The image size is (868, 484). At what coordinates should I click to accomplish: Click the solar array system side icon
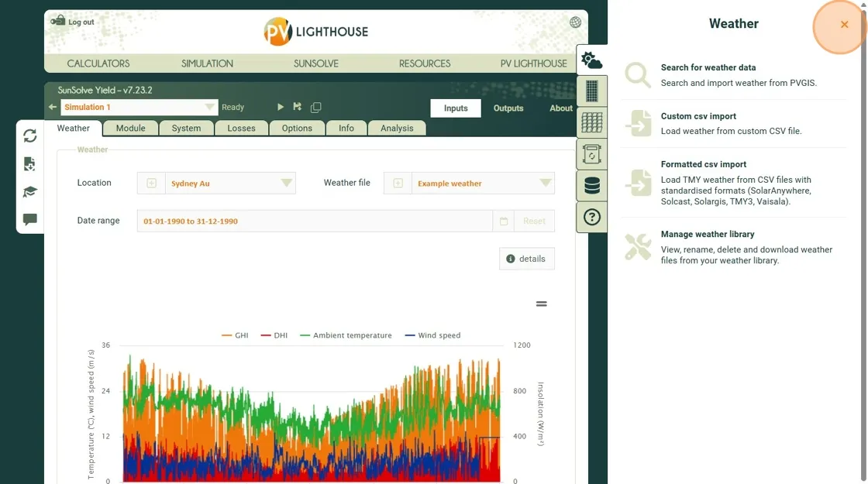tap(592, 123)
